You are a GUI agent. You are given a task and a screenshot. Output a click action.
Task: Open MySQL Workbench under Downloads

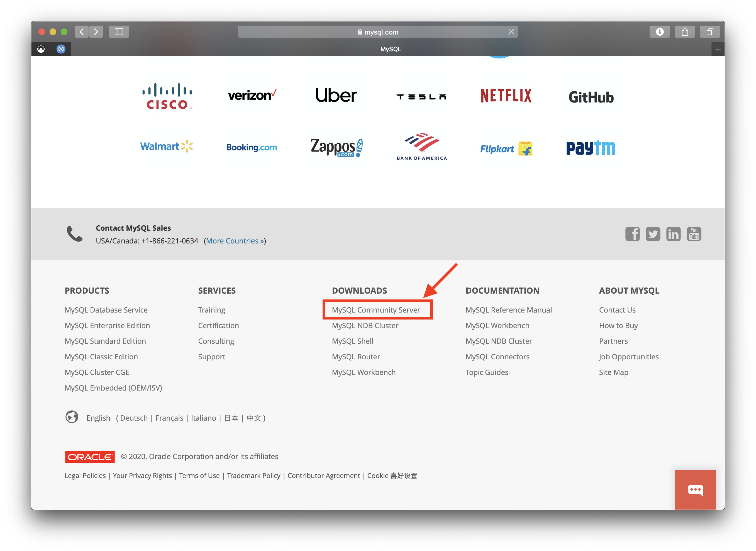[364, 372]
